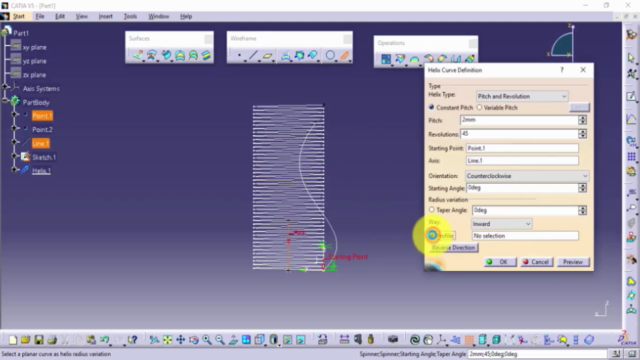Open the Helix Type dropdown

pyautogui.click(x=522, y=96)
